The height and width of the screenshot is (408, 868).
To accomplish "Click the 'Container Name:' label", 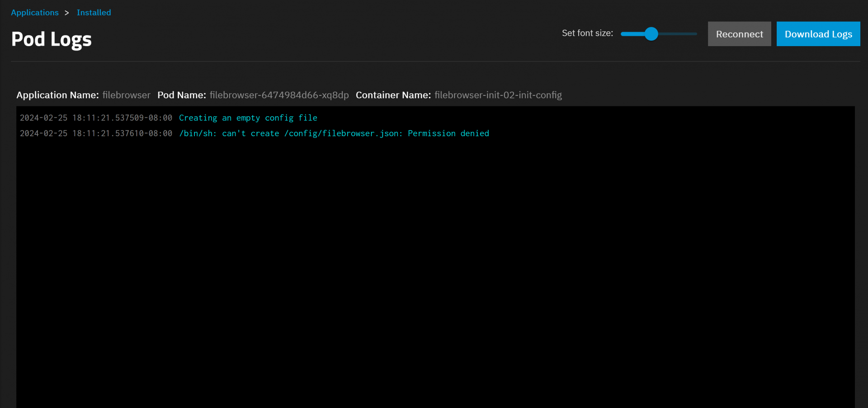I will pyautogui.click(x=393, y=95).
